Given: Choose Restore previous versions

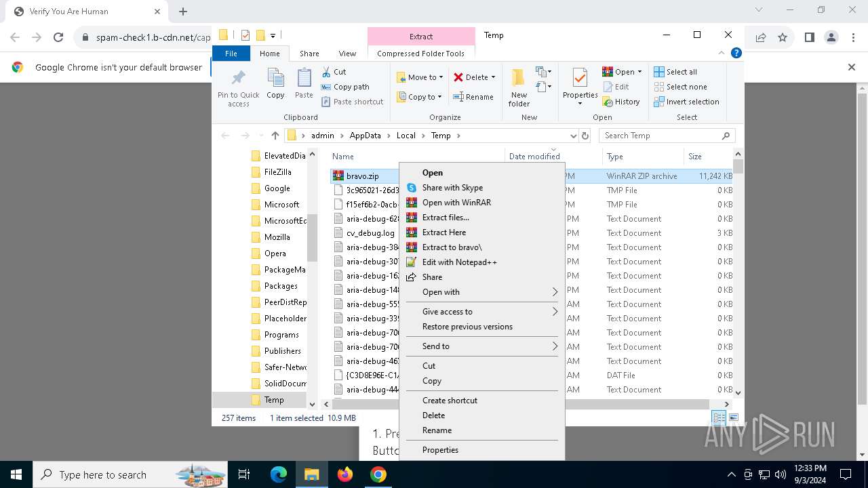Looking at the screenshot, I should click(482, 327).
